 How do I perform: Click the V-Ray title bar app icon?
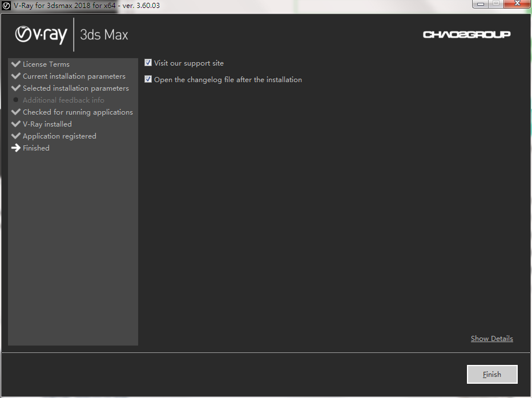click(6, 6)
